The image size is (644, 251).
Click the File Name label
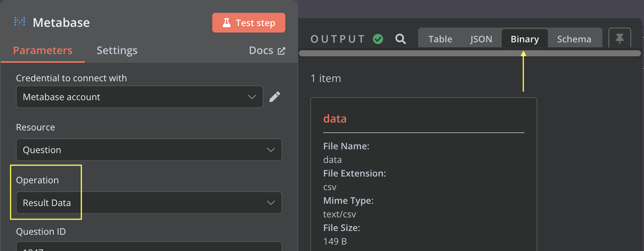(346, 146)
